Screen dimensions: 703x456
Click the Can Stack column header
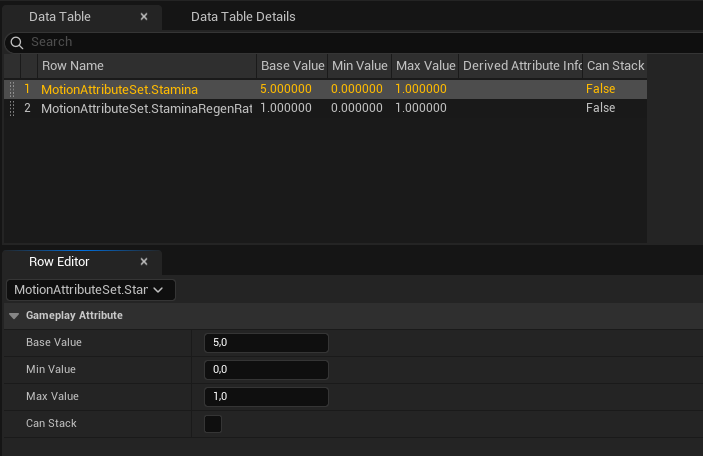(x=614, y=66)
